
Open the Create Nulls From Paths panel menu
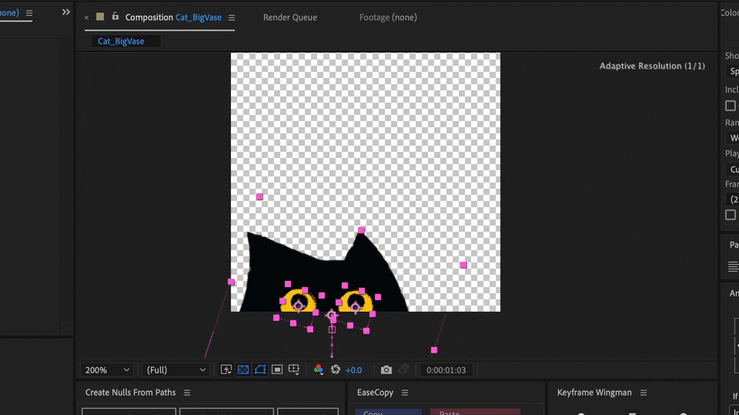click(187, 393)
